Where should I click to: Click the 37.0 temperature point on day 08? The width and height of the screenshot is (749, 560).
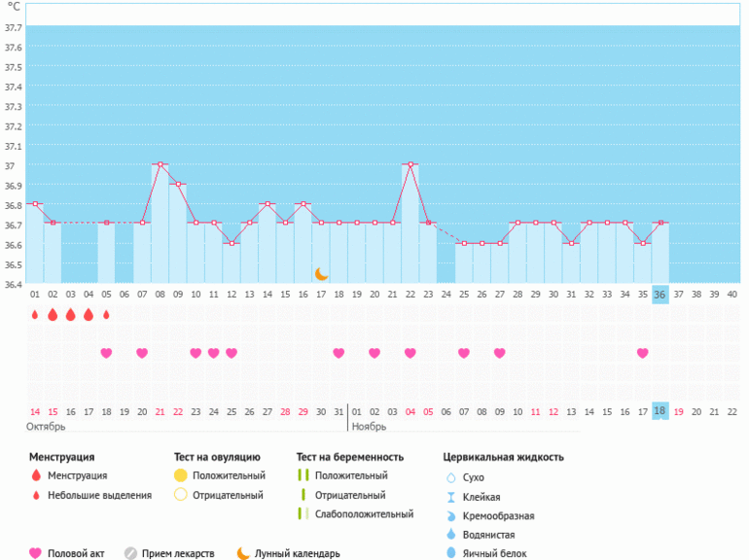160,164
